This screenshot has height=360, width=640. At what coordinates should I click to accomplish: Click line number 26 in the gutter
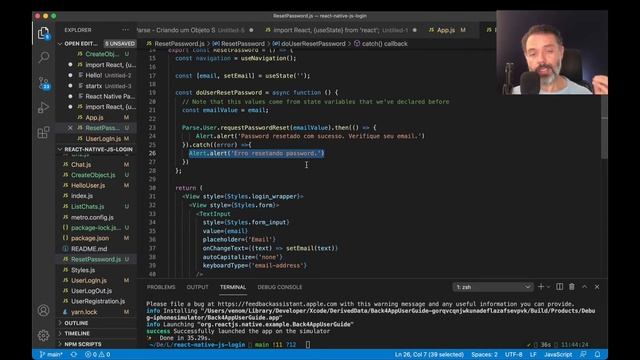click(x=152, y=153)
